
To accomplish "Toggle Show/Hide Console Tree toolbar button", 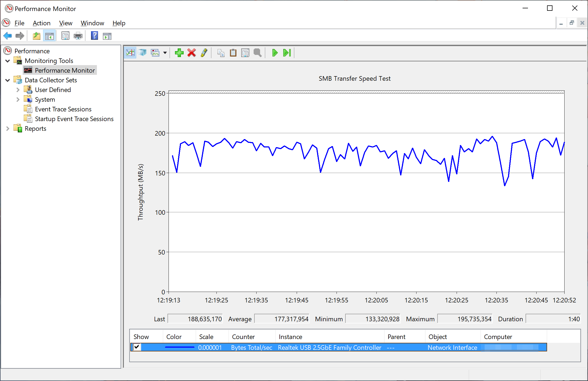I will [49, 36].
